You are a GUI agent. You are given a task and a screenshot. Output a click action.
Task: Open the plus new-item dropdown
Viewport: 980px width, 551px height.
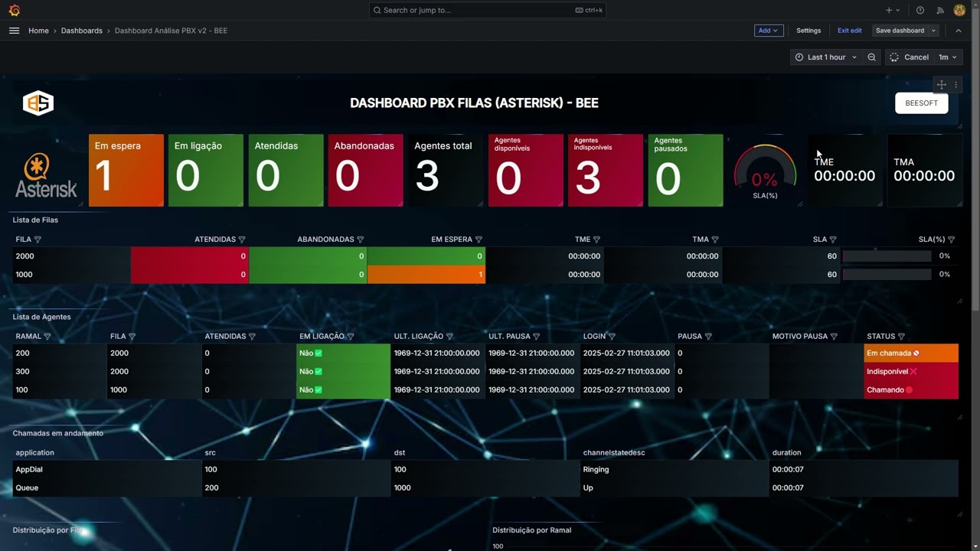[x=893, y=10]
